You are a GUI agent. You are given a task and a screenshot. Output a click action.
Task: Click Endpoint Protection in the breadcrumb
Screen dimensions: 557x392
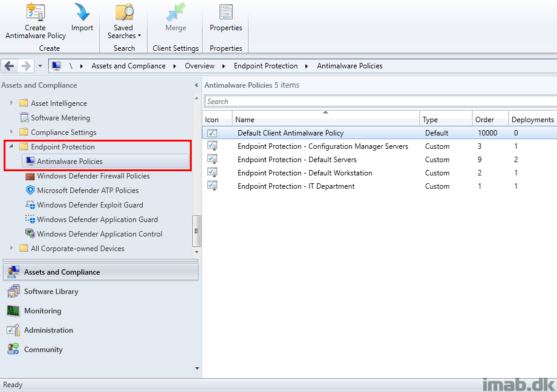(265, 66)
